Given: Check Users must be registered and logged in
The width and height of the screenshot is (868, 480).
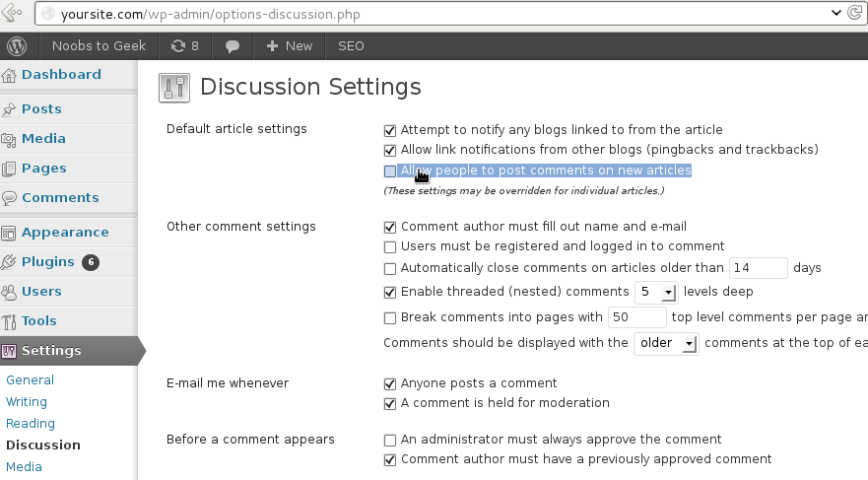Looking at the screenshot, I should coord(390,247).
